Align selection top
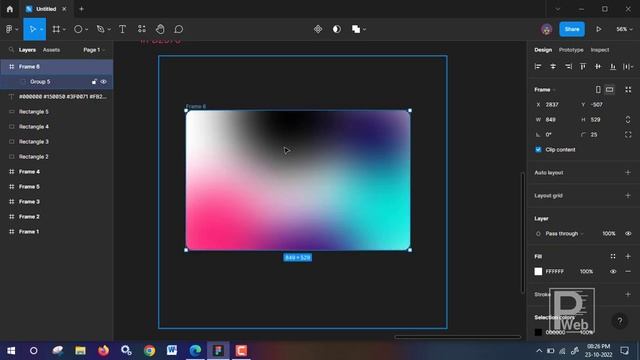This screenshot has width=640, height=360. click(x=583, y=67)
